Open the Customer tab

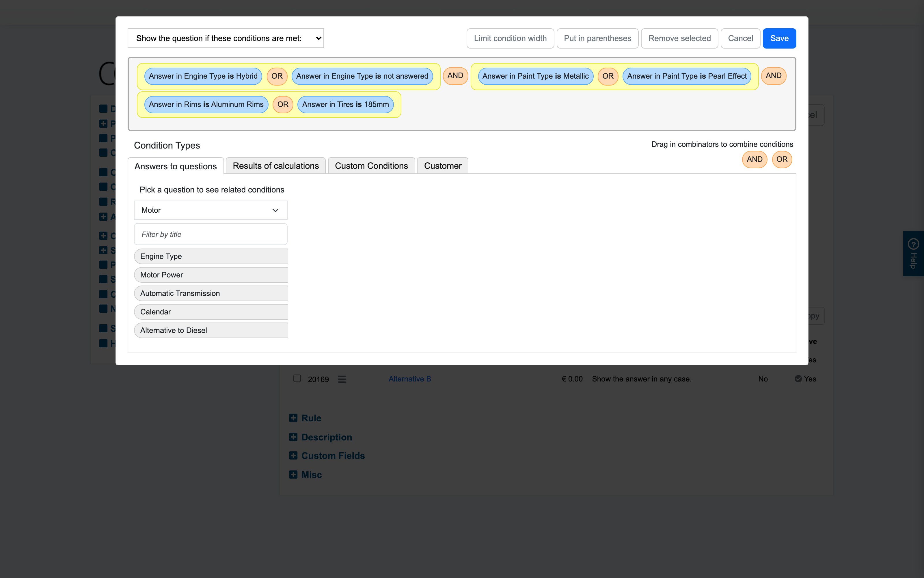443,166
